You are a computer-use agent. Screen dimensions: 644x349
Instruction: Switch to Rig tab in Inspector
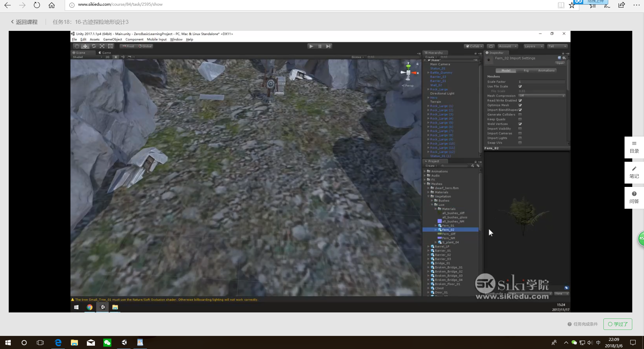526,71
